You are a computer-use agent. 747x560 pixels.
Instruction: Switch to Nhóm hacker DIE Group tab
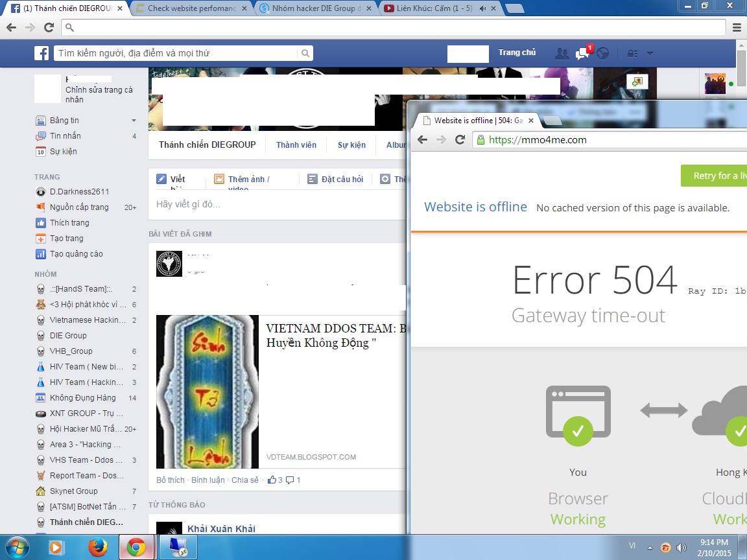coord(316,8)
